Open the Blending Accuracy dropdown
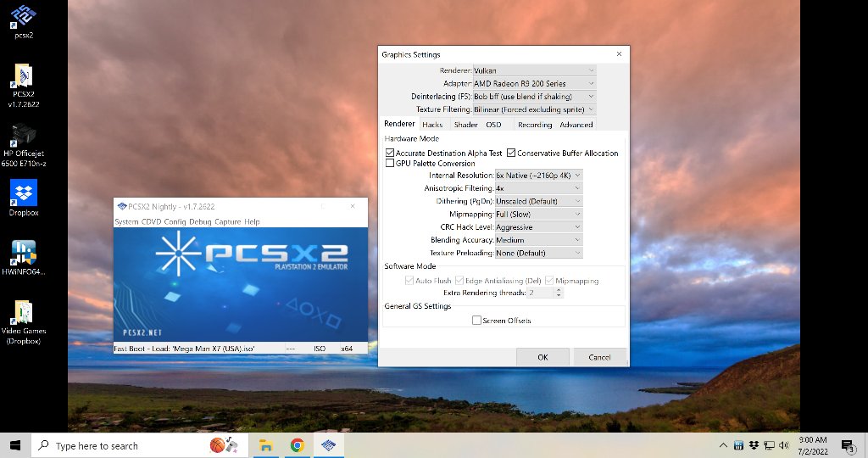This screenshot has width=868, height=458. 538,240
